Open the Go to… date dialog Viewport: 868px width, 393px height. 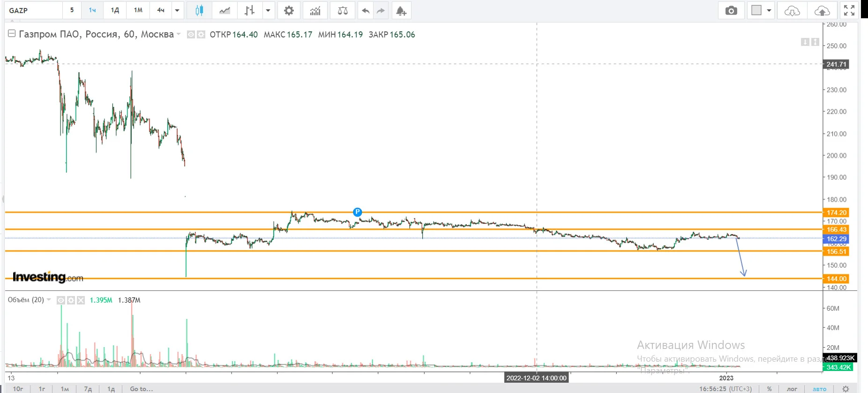point(141,389)
